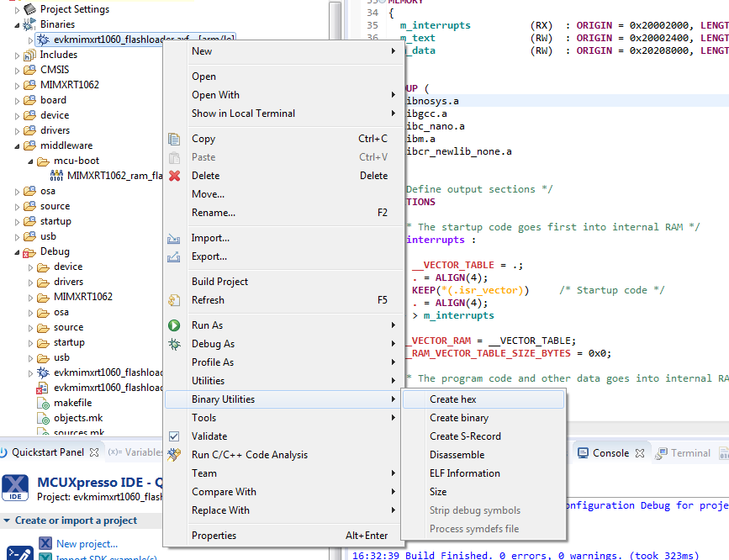Select Size in Binary Utilities submenu

(x=483, y=492)
